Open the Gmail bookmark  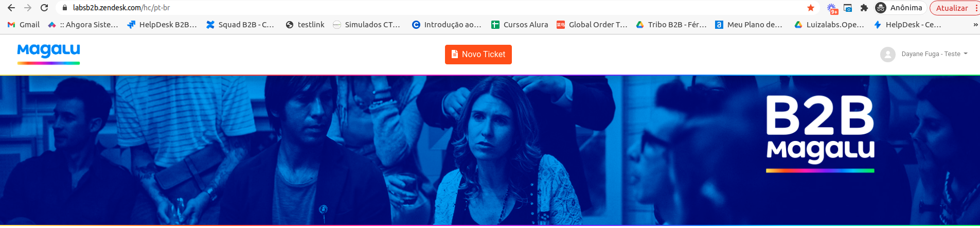[x=24, y=25]
